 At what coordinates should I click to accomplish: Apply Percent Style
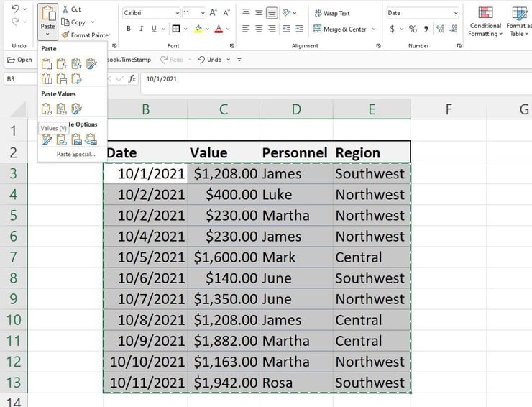pos(413,29)
